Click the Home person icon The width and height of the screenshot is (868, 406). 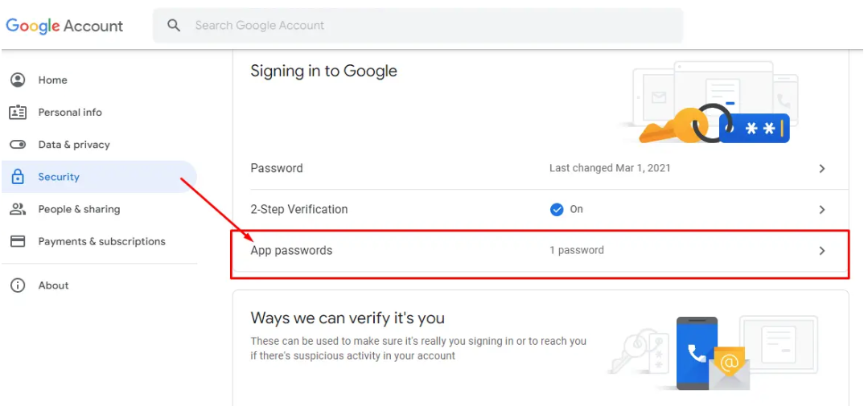[x=18, y=80]
